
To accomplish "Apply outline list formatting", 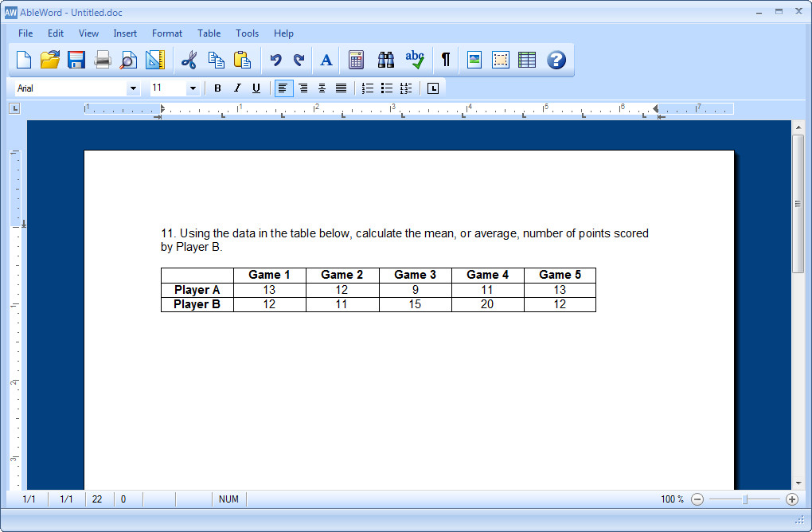I will tap(406, 88).
